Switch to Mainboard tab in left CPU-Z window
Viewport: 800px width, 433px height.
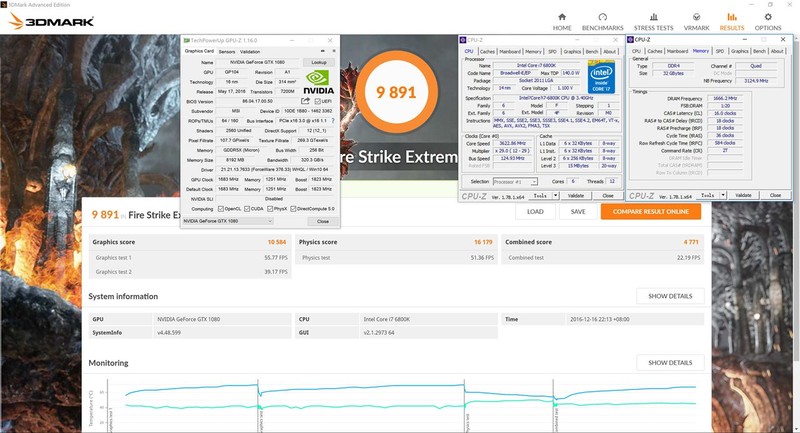[510, 50]
